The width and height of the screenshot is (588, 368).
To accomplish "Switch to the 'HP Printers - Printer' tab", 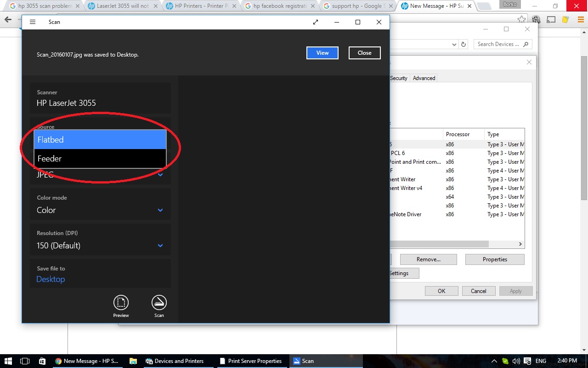I will point(201,6).
